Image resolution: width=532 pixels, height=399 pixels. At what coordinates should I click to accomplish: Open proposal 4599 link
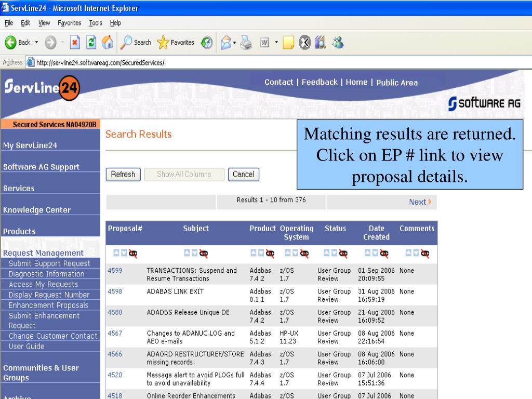pyautogui.click(x=115, y=270)
